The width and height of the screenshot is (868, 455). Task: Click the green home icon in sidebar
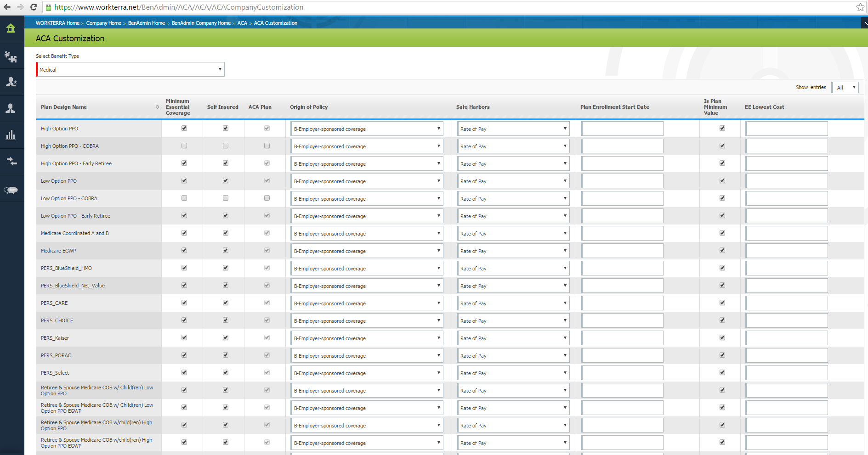click(x=11, y=28)
